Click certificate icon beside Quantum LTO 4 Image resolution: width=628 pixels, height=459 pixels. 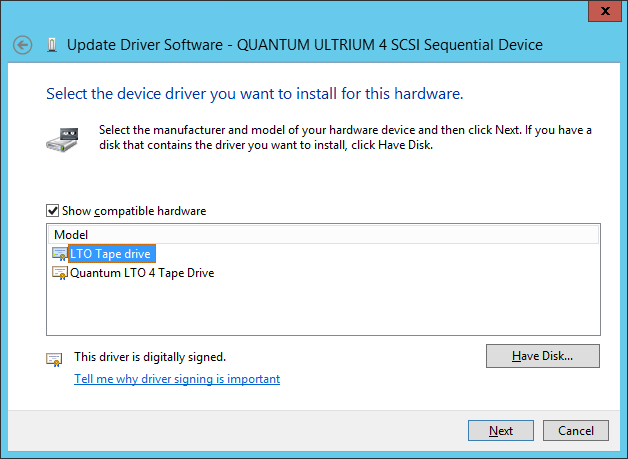60,273
